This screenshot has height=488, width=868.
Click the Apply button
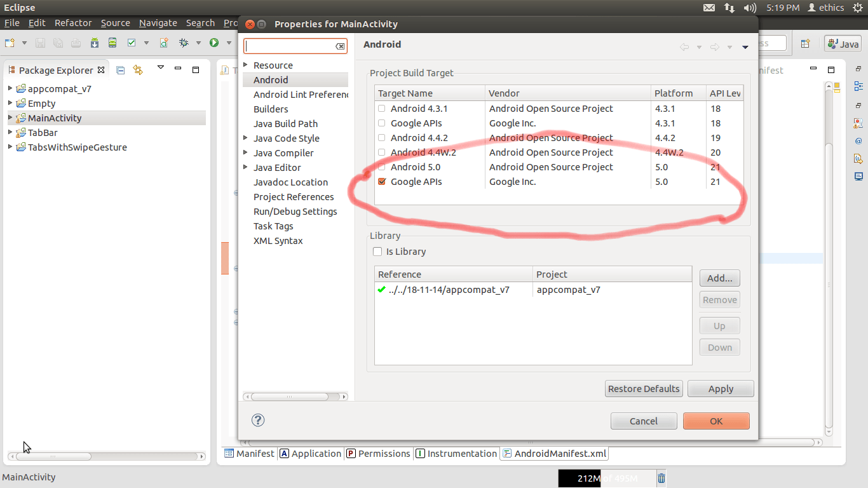(x=721, y=389)
